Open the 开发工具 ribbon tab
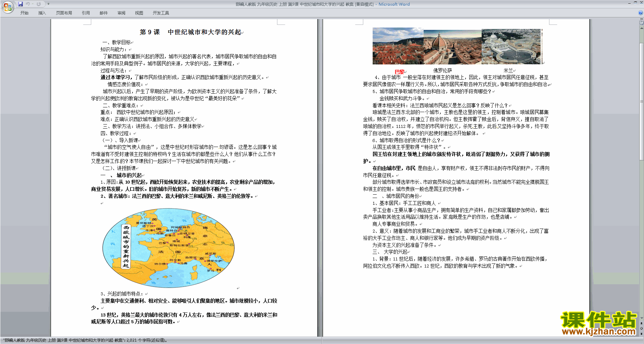Screen dimensions: 644x344 tap(161, 13)
